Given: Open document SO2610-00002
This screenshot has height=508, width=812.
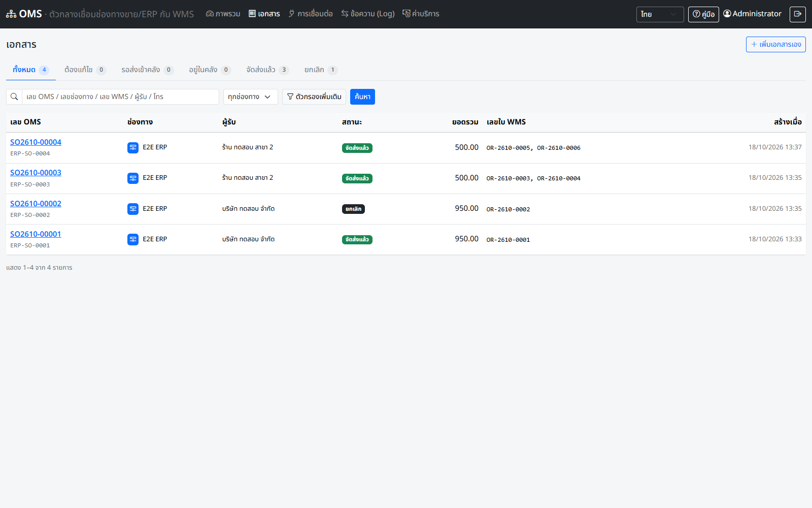Looking at the screenshot, I should (x=36, y=204).
